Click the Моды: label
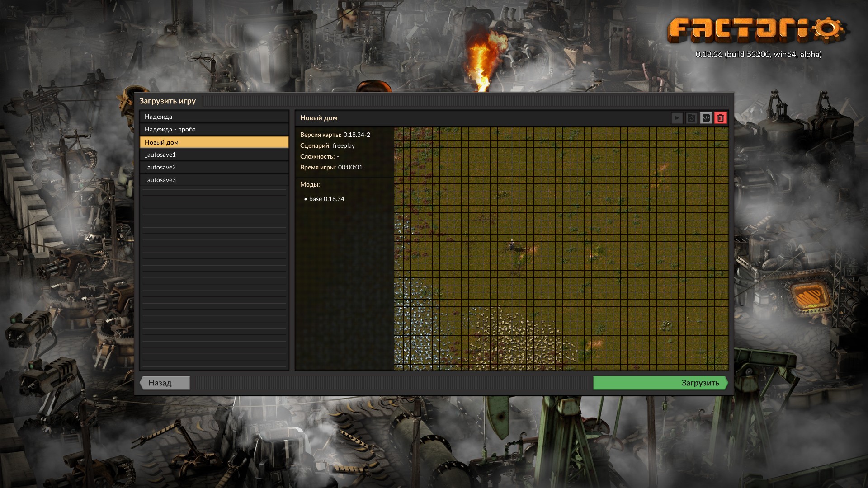Image resolution: width=868 pixels, height=488 pixels. tap(310, 184)
